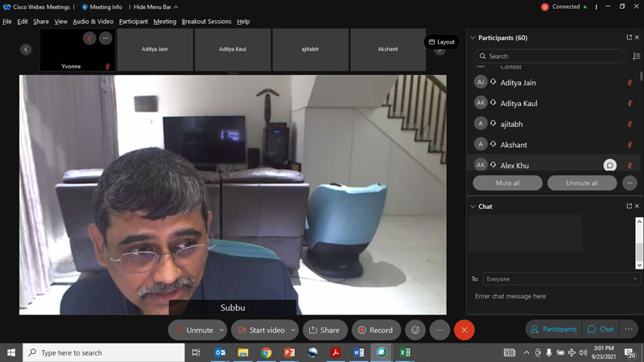644x362 pixels.
Task: Click the Record button
Action: 376,330
